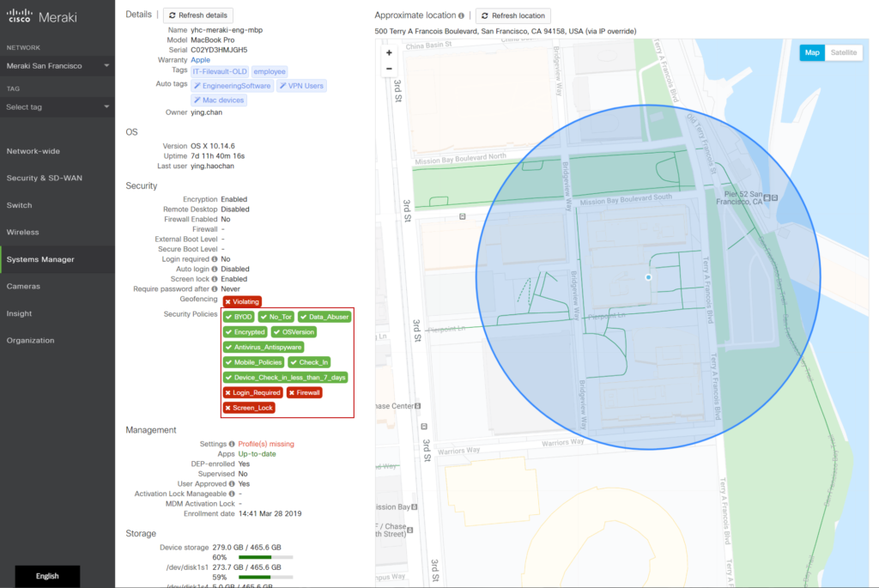Switch map to Satellite view

[843, 52]
